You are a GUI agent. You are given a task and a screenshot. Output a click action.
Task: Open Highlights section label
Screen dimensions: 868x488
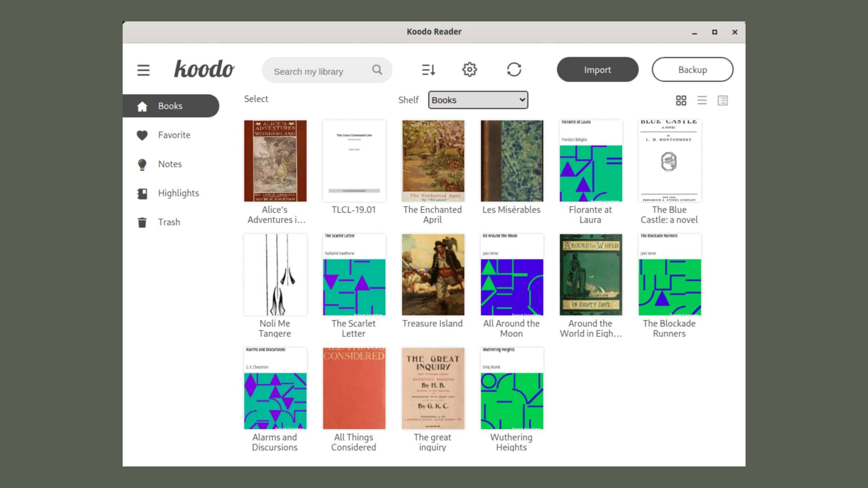tap(178, 193)
